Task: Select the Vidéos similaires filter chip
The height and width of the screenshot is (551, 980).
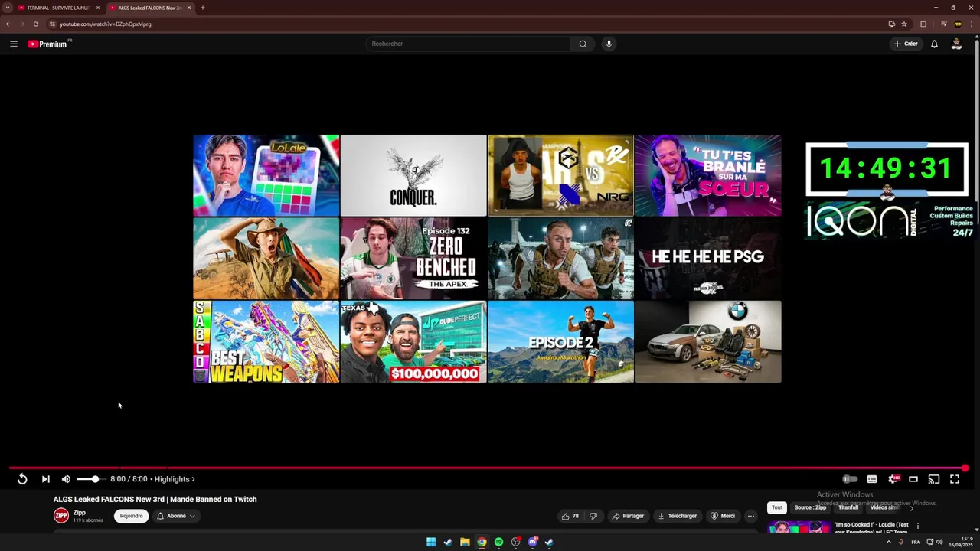Action: (x=884, y=507)
